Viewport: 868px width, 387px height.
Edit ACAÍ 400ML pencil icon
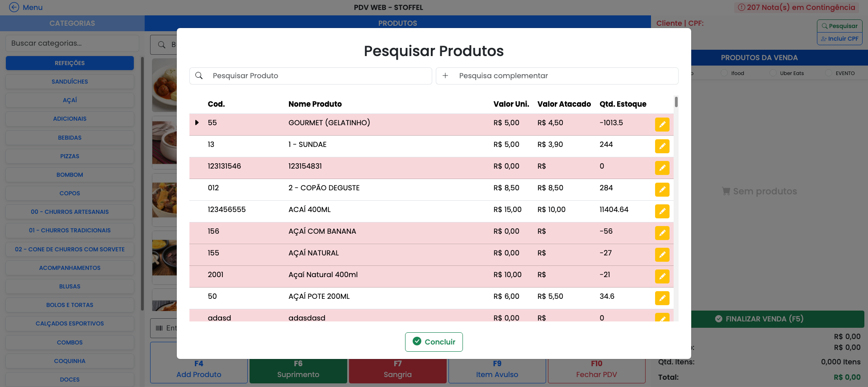click(x=662, y=211)
